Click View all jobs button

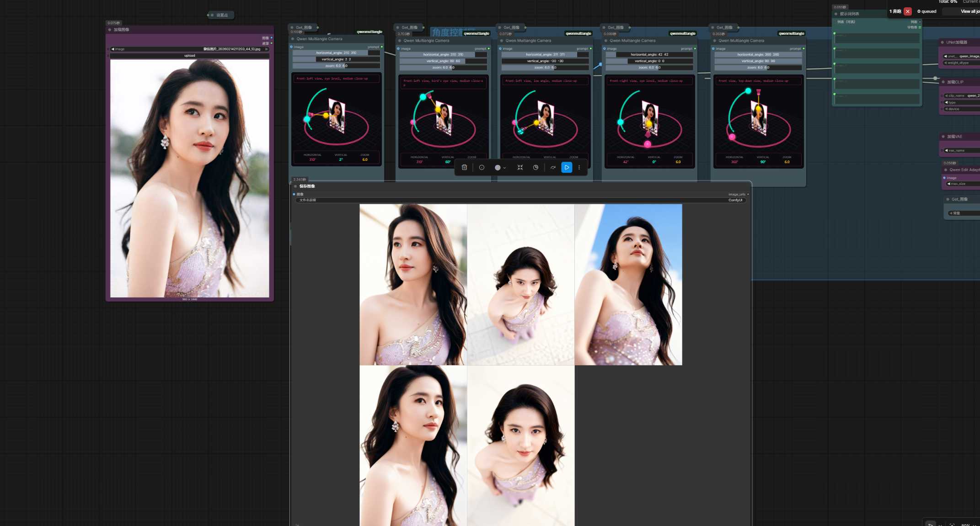tap(969, 11)
